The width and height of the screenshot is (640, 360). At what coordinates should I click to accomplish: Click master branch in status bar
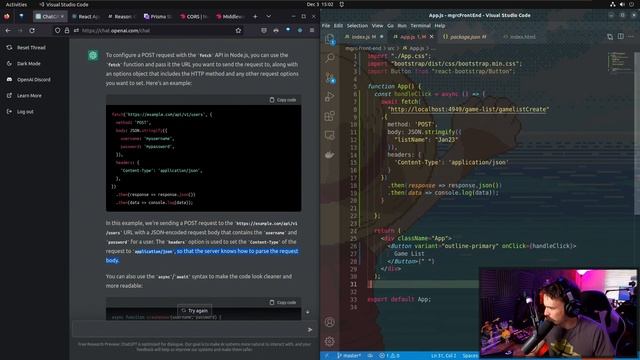[x=349, y=356]
